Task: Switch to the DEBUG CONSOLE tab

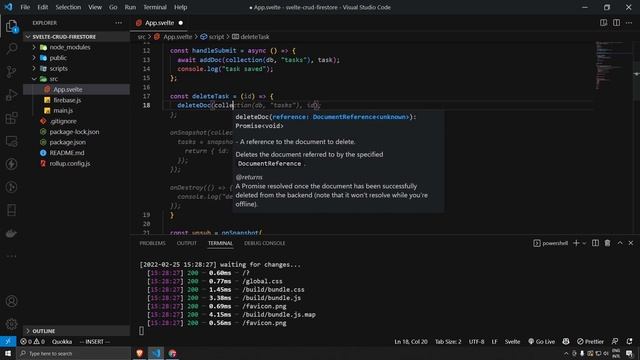Action: click(264, 243)
